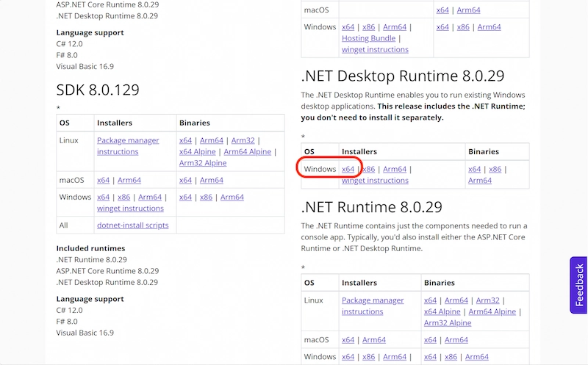Open ASP.NET Core winget instructions link
The image size is (588, 365).
click(375, 49)
